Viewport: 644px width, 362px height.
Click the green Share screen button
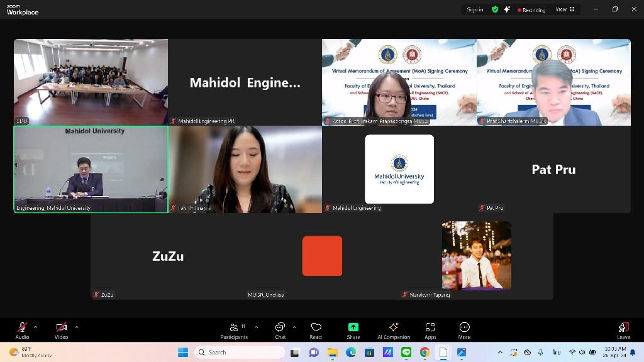point(353,330)
